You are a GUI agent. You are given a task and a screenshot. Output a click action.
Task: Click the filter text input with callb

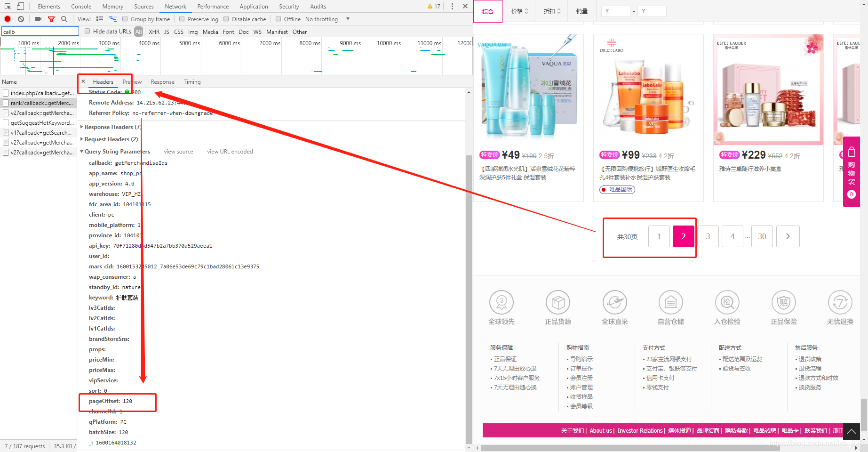[40, 32]
